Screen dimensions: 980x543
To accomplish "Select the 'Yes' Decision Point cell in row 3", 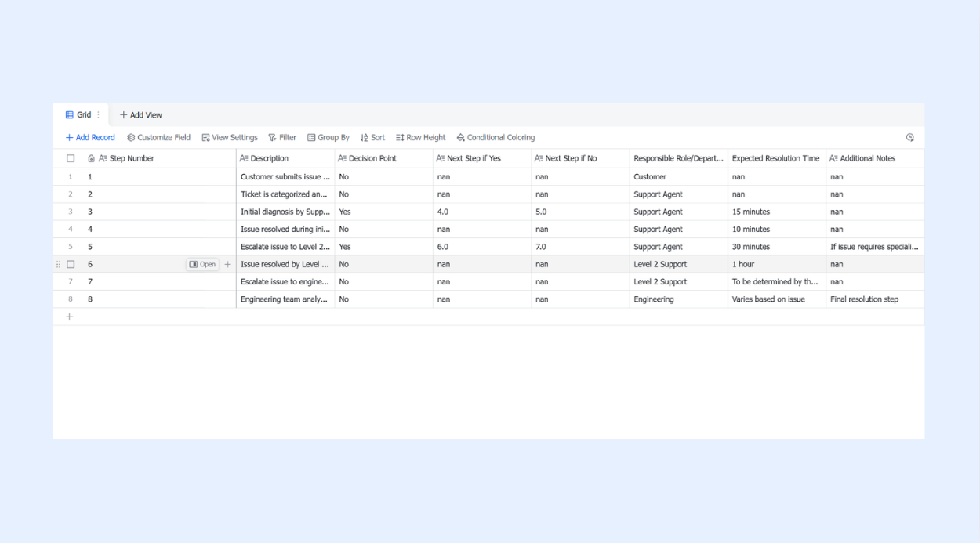I will pyautogui.click(x=384, y=212).
